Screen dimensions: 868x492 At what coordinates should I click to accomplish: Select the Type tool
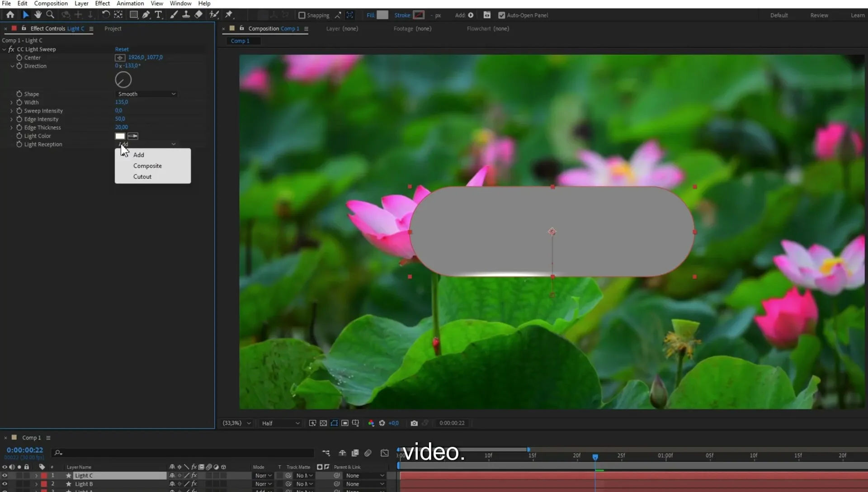pyautogui.click(x=158, y=15)
